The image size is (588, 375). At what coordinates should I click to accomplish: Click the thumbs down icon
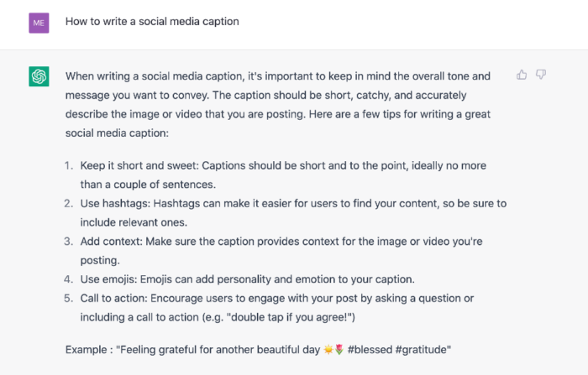[x=541, y=75]
